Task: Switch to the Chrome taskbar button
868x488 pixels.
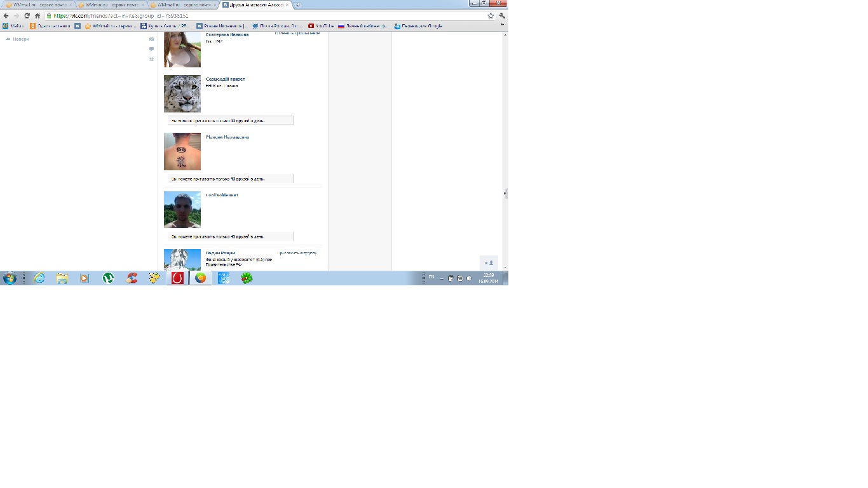Action: [201, 278]
